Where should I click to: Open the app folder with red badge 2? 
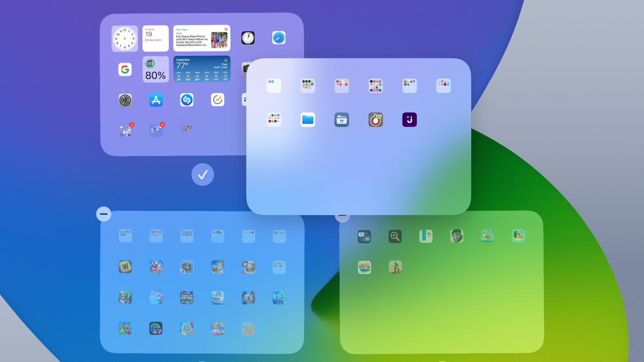click(125, 130)
